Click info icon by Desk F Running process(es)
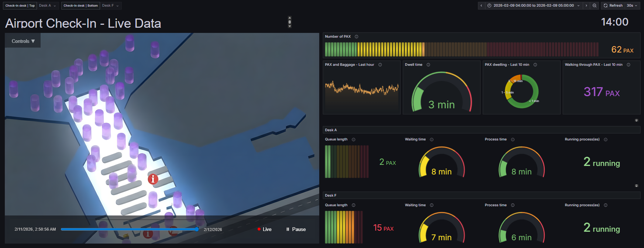The width and height of the screenshot is (644, 248). pos(606,205)
